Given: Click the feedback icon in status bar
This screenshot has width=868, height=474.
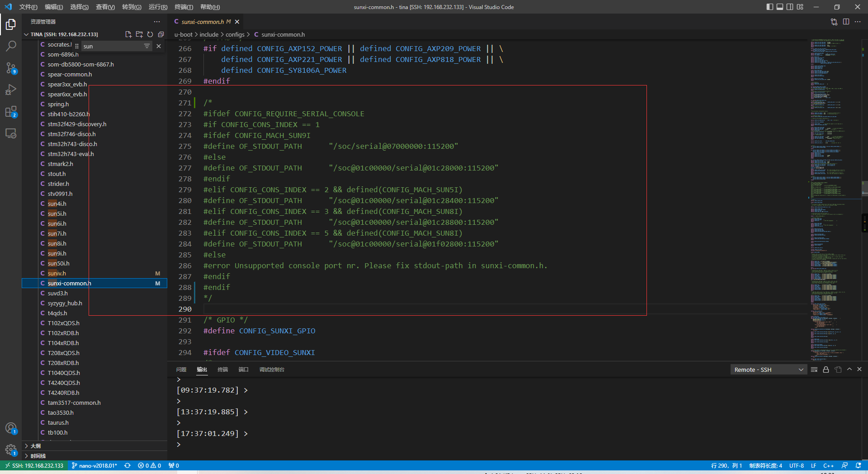Looking at the screenshot, I should coord(844,465).
